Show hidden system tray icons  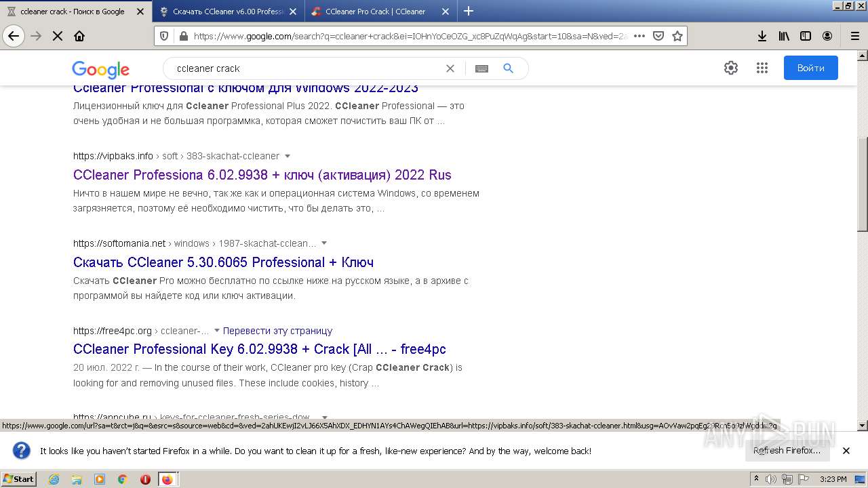756,479
